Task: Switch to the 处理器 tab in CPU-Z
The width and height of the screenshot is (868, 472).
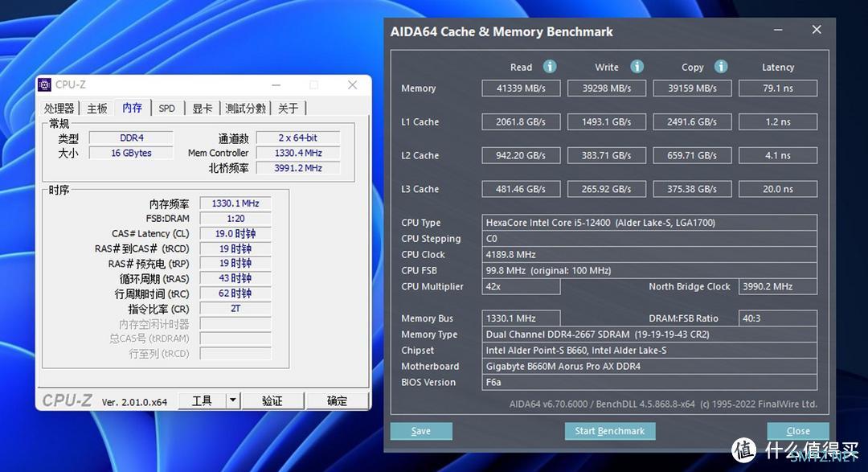Action: coord(59,108)
